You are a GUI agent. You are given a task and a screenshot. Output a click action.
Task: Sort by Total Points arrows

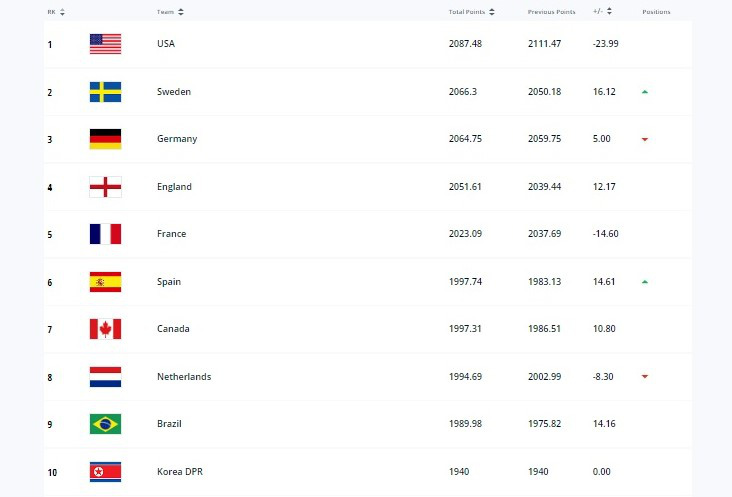click(490, 12)
